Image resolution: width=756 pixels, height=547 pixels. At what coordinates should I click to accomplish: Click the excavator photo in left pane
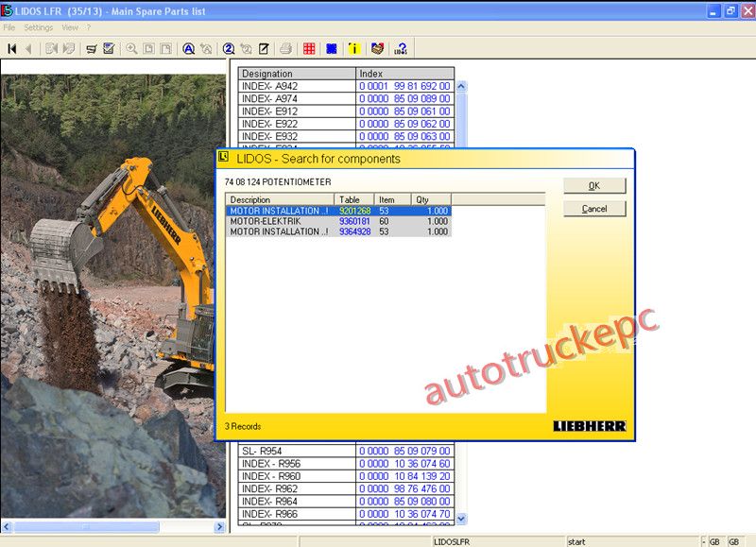tap(113, 296)
